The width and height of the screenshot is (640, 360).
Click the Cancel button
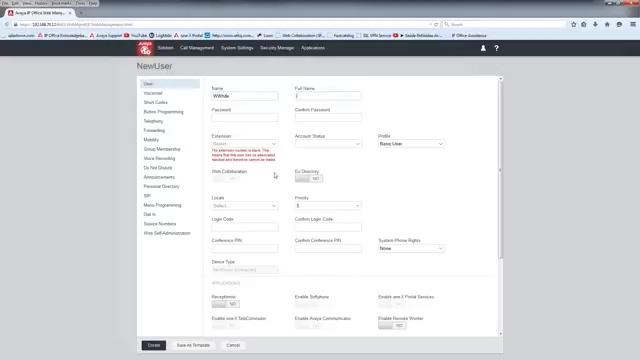[x=233, y=345]
